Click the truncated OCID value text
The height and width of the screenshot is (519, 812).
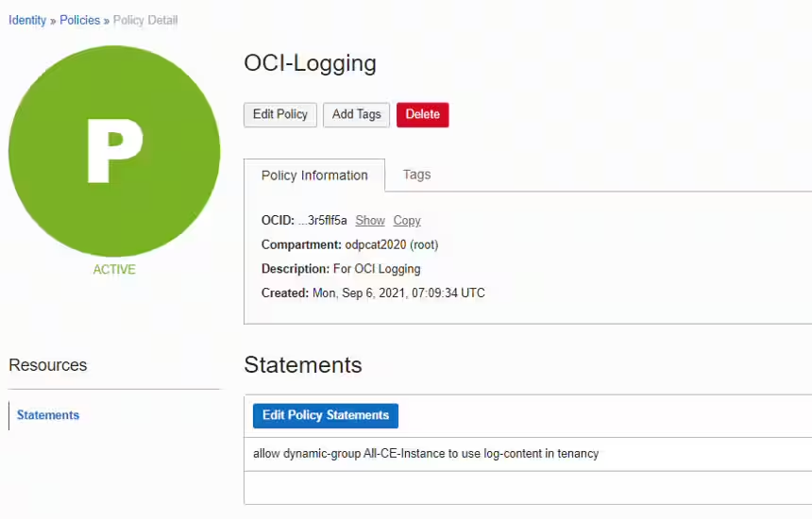click(x=323, y=220)
